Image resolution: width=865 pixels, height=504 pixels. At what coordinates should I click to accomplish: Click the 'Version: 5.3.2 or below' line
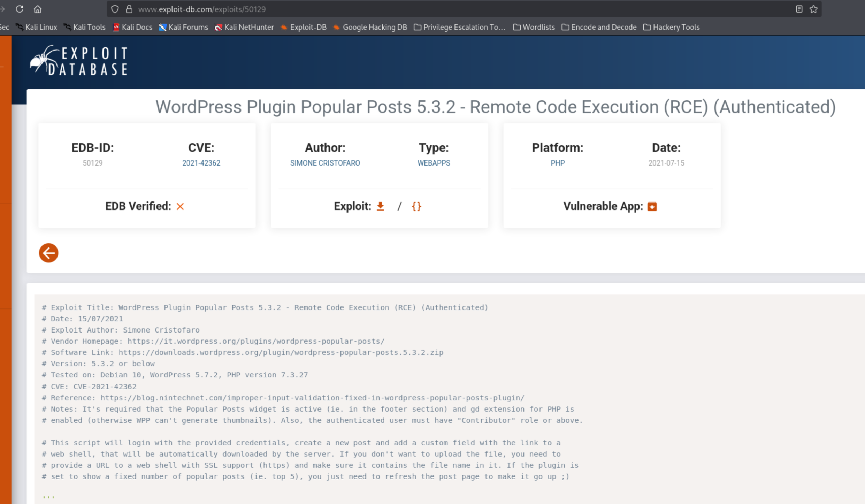[x=98, y=364]
